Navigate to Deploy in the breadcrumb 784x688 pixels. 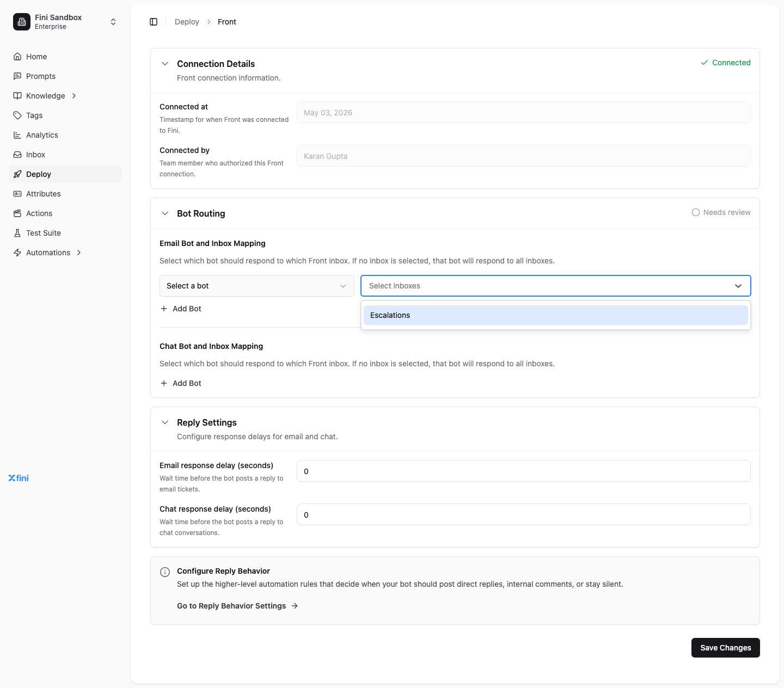point(187,22)
